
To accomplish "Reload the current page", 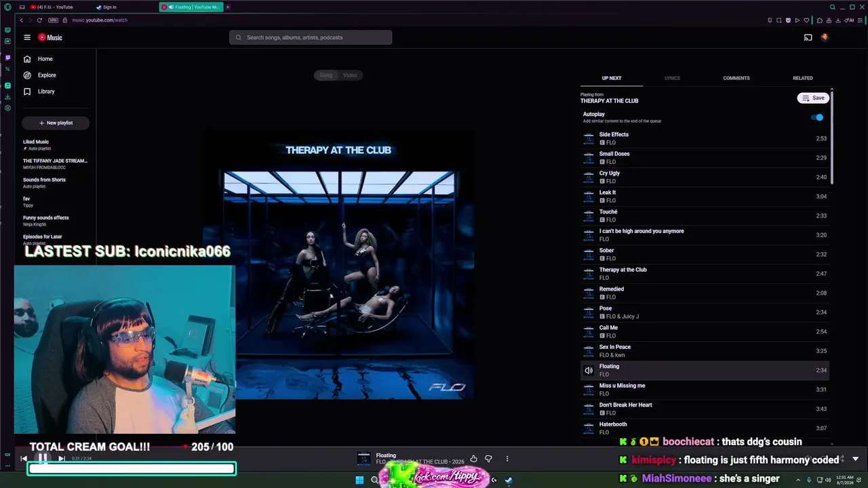I will (39, 20).
